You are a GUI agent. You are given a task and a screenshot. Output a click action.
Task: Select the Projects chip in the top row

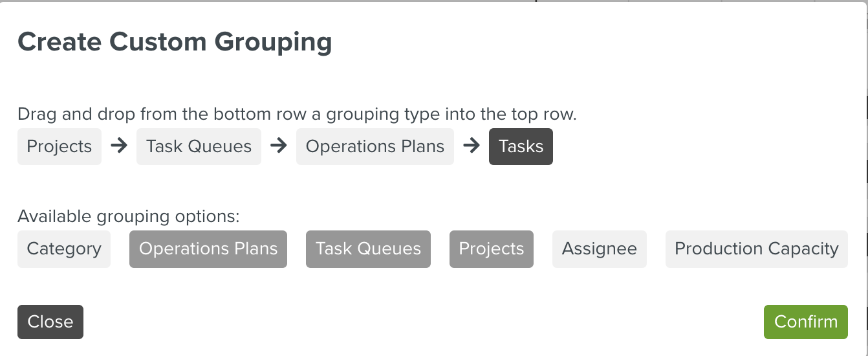pos(60,146)
